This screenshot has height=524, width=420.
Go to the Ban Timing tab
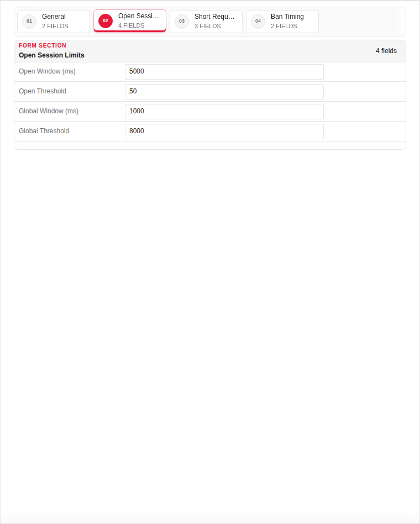pyautogui.click(x=282, y=22)
